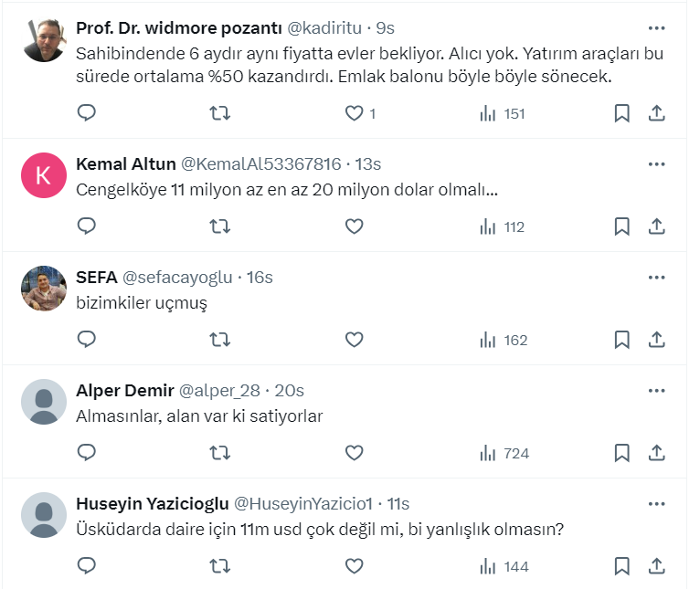The image size is (700, 589).
Task: Visit the @alper_28 handle link
Action: click(x=219, y=391)
